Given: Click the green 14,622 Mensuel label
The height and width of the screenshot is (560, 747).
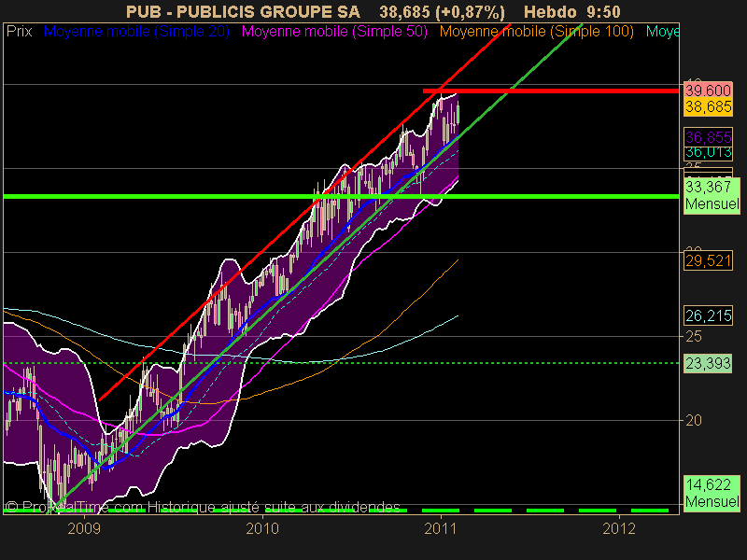Looking at the screenshot, I should 712,494.
